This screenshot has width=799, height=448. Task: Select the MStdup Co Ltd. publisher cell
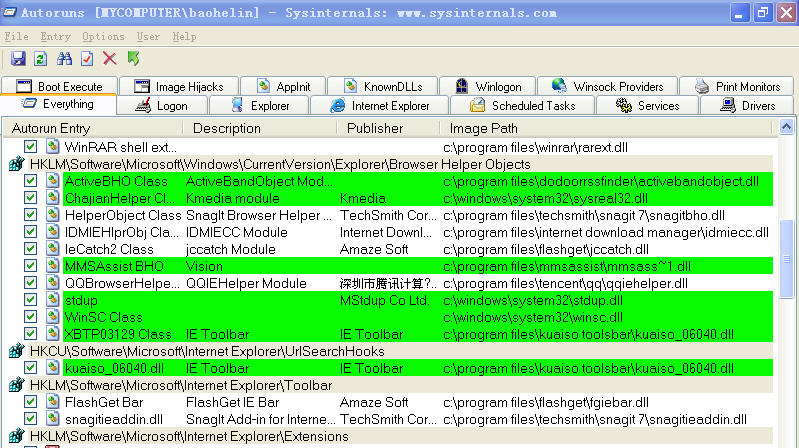(x=385, y=300)
